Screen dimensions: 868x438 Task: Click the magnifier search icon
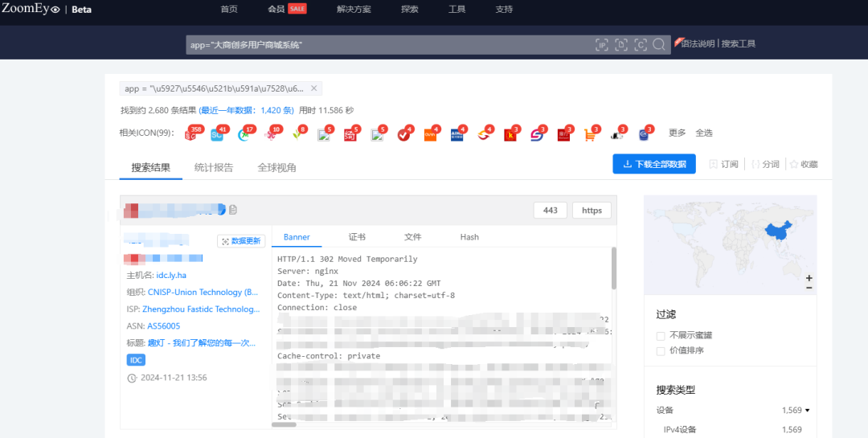point(659,45)
